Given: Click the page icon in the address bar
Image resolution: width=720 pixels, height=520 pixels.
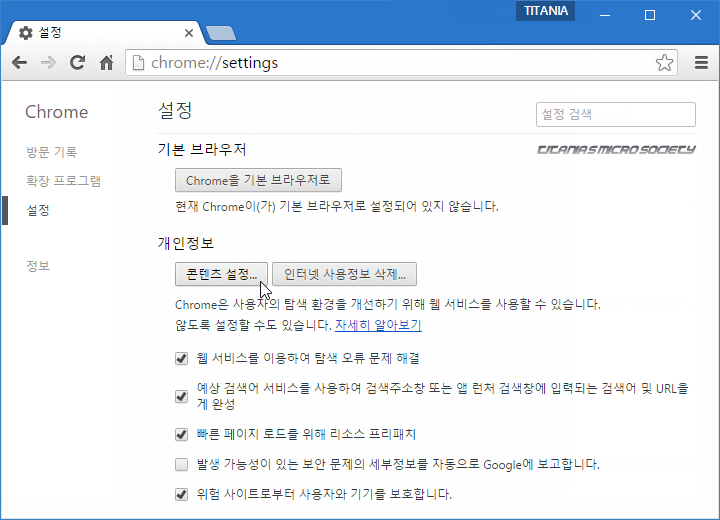Looking at the screenshot, I should [138, 62].
